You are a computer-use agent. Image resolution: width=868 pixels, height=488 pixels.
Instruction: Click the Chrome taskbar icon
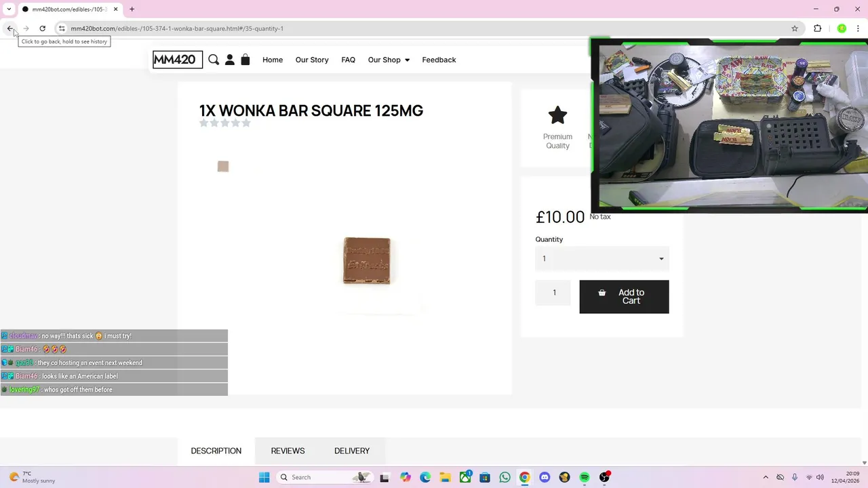coord(524,477)
